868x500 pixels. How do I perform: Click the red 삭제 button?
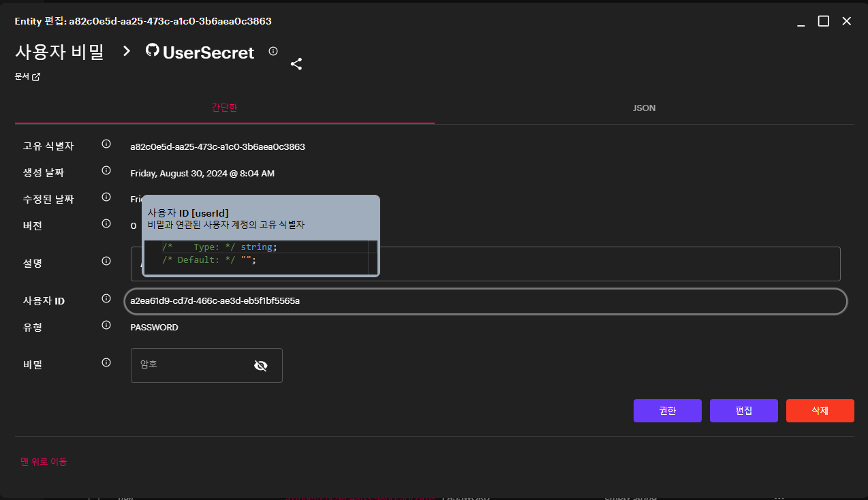click(x=820, y=411)
